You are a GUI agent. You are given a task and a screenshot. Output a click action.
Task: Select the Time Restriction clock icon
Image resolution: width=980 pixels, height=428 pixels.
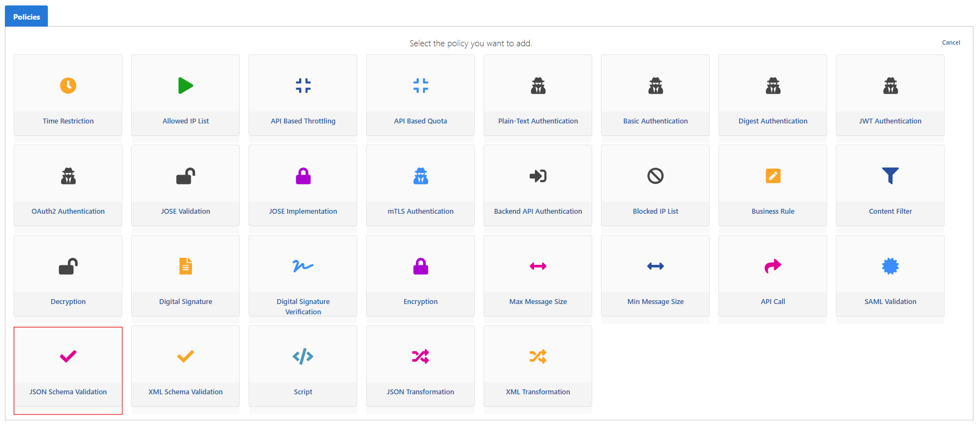point(68,85)
